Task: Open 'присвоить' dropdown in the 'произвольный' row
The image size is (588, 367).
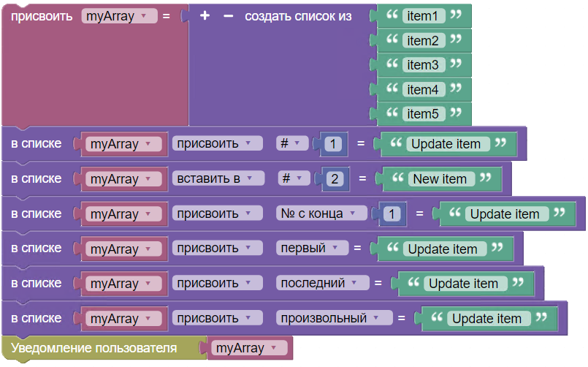Action: 218,318
